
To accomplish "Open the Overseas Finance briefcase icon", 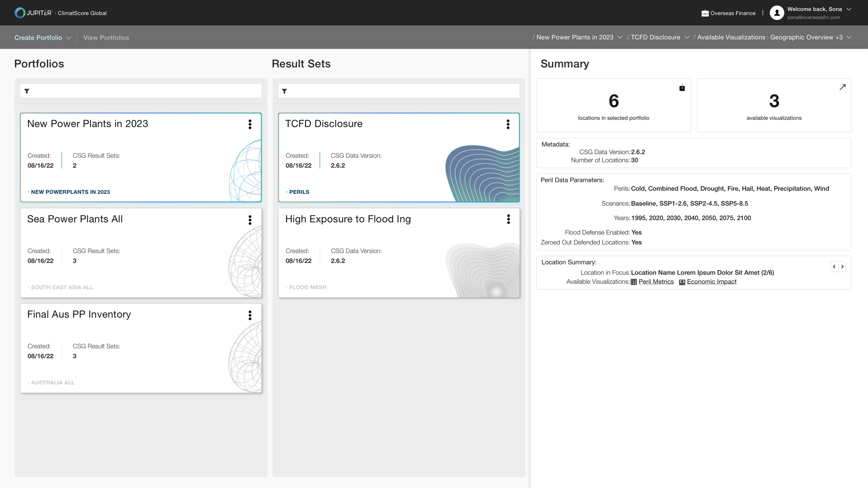I will [x=705, y=13].
